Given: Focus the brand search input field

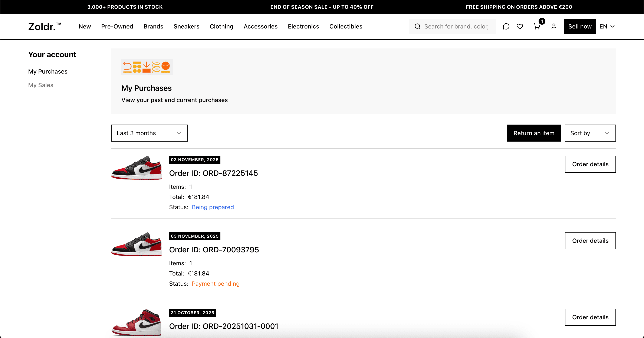Looking at the screenshot, I should (x=457, y=26).
